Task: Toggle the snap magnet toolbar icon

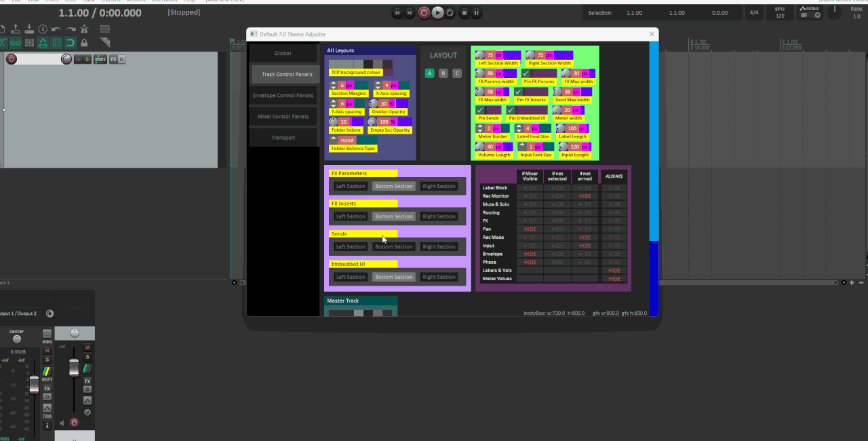Action: tap(70, 42)
